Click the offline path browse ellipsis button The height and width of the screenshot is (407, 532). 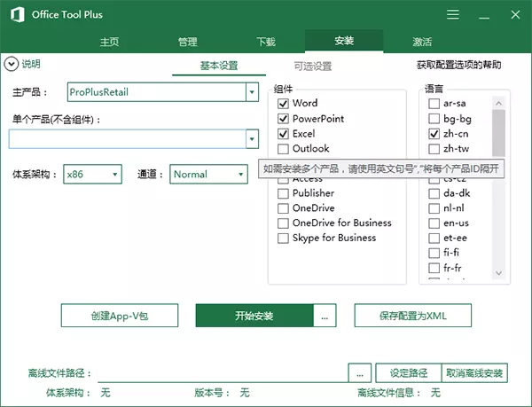359,372
